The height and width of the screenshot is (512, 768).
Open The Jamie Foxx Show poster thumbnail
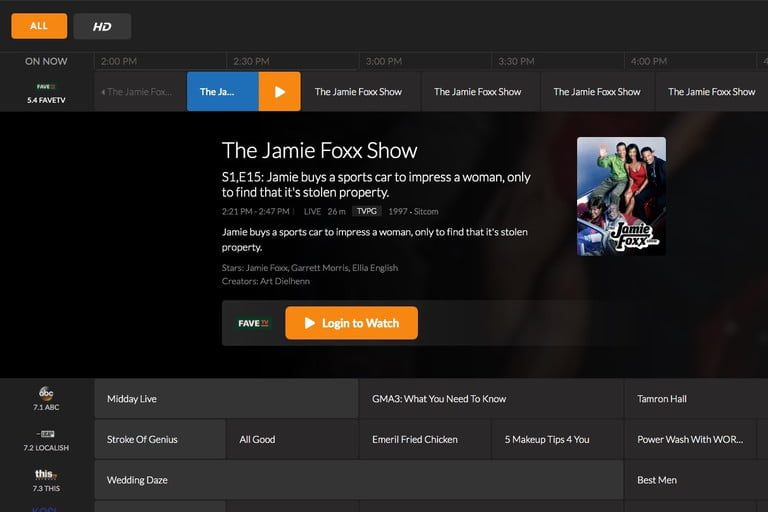coord(621,196)
